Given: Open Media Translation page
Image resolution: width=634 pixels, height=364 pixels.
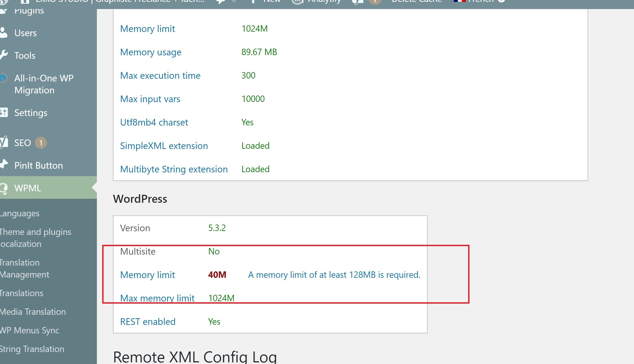Looking at the screenshot, I should pyautogui.click(x=33, y=312).
